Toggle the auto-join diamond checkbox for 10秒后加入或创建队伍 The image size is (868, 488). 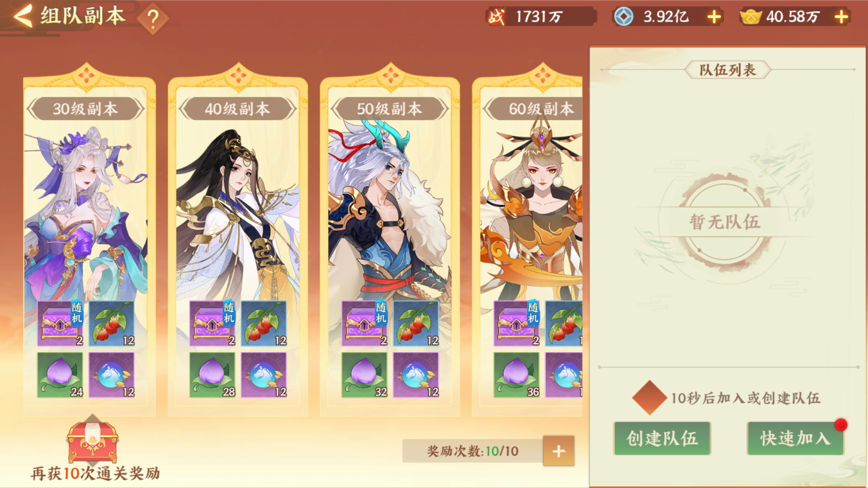(x=650, y=398)
